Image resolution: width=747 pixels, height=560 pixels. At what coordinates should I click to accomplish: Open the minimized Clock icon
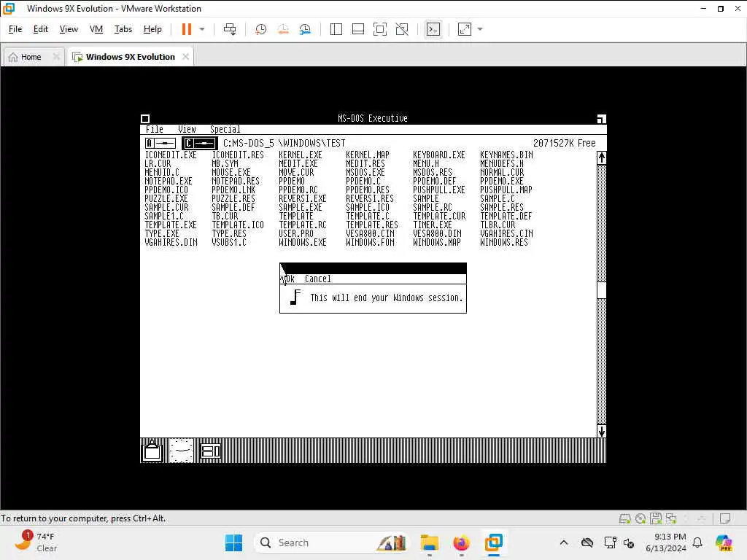point(182,451)
